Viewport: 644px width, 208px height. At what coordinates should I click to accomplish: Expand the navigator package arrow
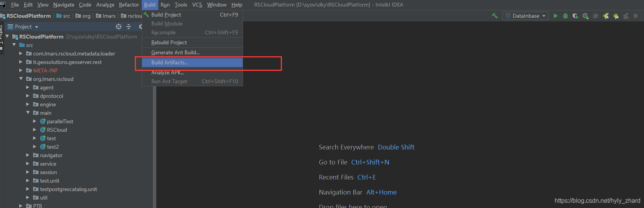point(28,155)
